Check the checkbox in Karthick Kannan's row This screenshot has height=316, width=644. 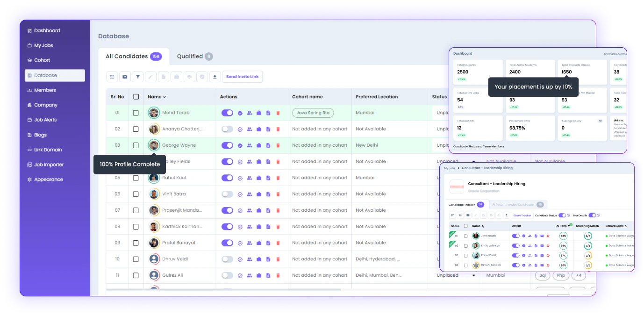pyautogui.click(x=136, y=226)
